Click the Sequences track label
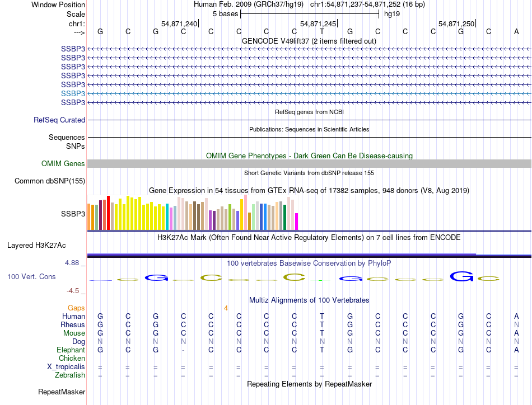Screen dimensions: 532x405 tap(67, 137)
